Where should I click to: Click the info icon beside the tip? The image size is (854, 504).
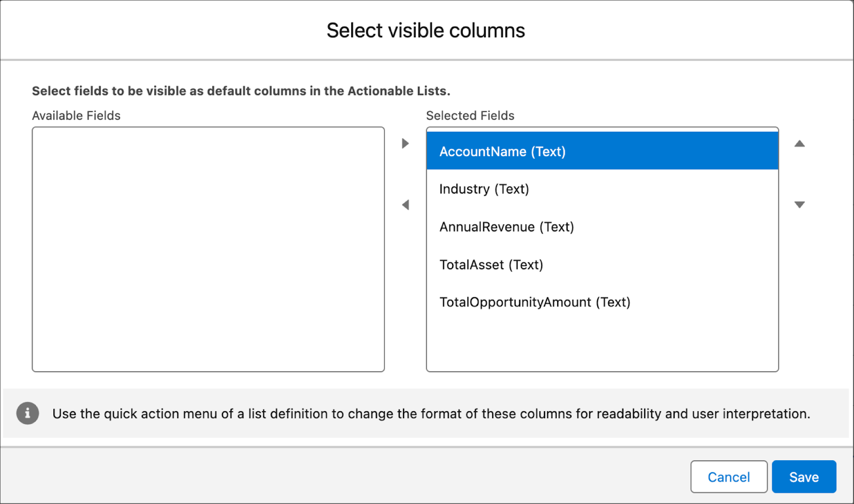coord(28,413)
